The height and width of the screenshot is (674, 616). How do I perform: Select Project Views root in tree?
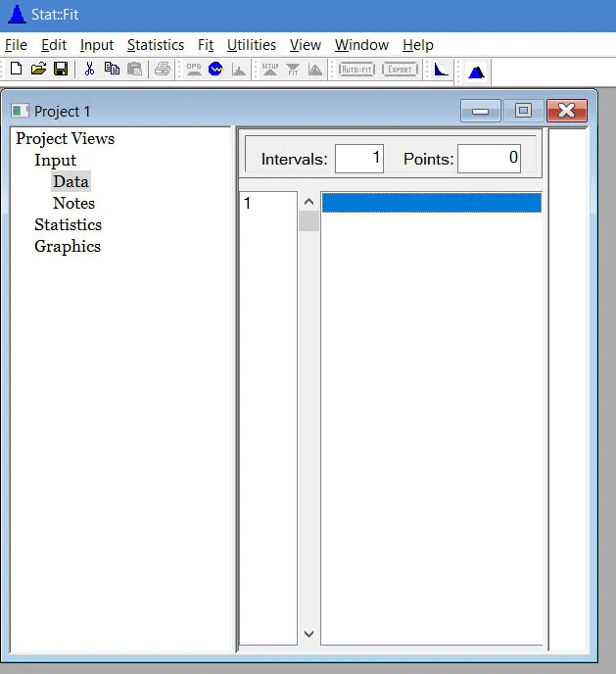pos(66,138)
